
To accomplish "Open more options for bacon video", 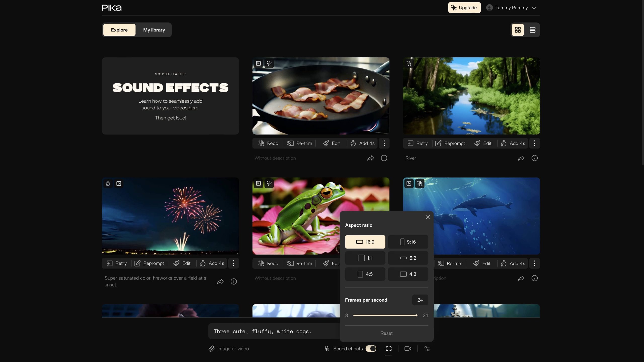I will pos(384,143).
